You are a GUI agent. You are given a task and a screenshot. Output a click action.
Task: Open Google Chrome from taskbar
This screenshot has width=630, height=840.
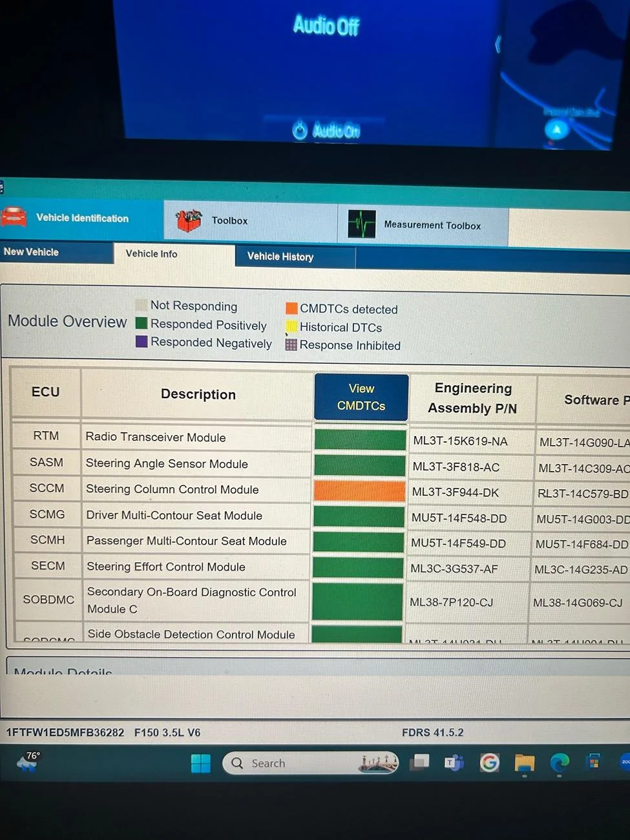tap(489, 763)
